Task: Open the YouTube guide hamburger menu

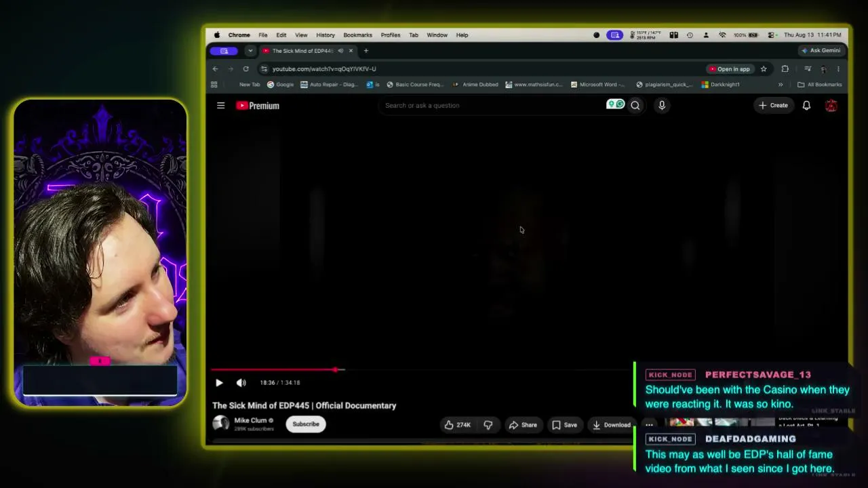Action: (220, 106)
